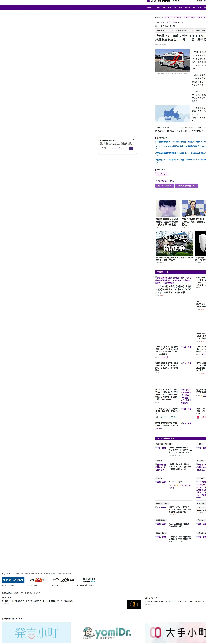Go to the トップ navigation item
This screenshot has width=206, height=644.
(158, 8)
